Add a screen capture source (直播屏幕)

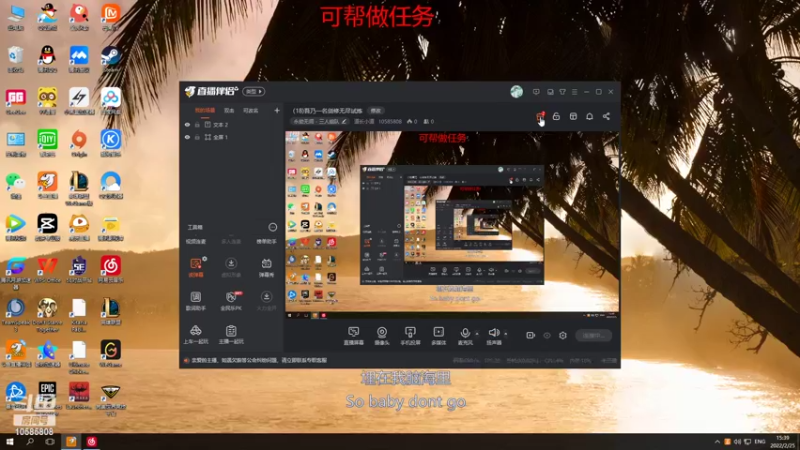click(354, 336)
